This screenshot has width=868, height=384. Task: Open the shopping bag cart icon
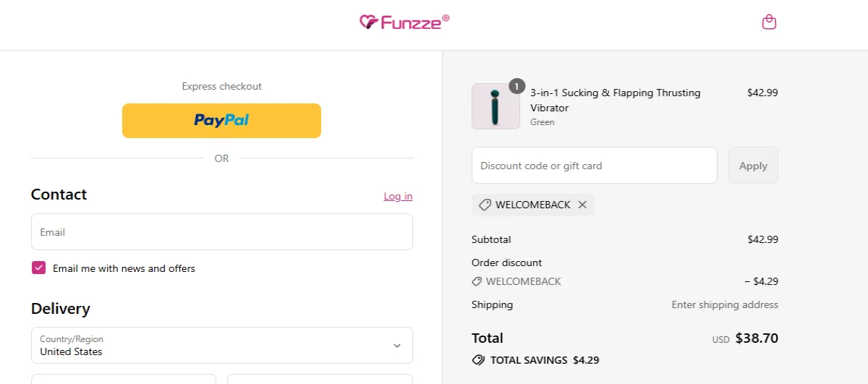coord(769,22)
